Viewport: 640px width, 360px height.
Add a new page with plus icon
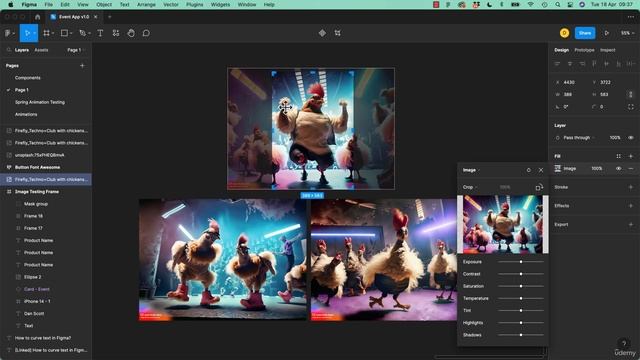[x=82, y=65]
